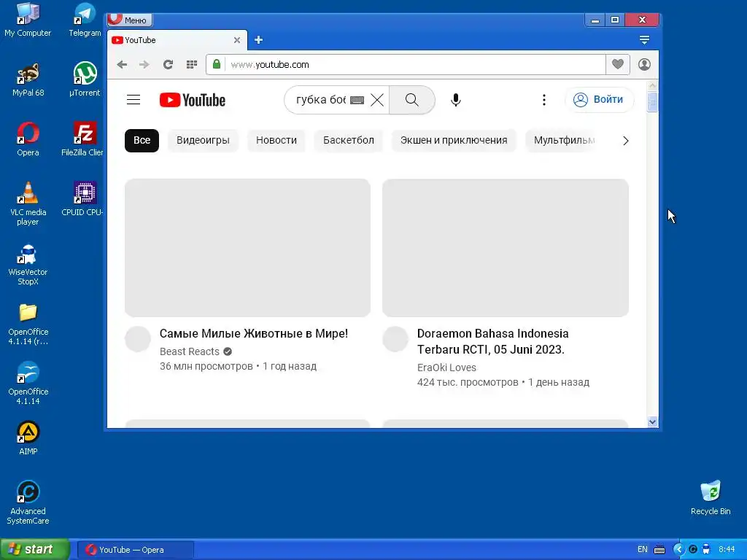Focus the www.youtube.com address field
747x560 pixels.
[x=415, y=64]
